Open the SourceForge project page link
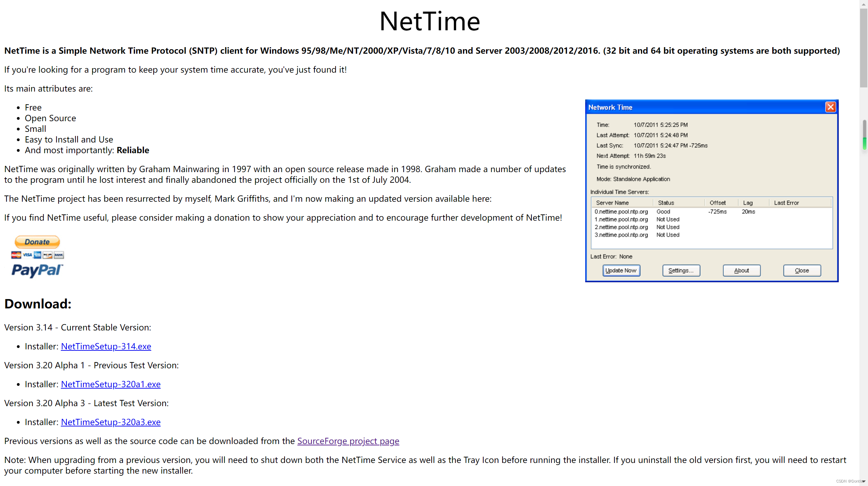Image resolution: width=868 pixels, height=486 pixels. click(x=348, y=441)
